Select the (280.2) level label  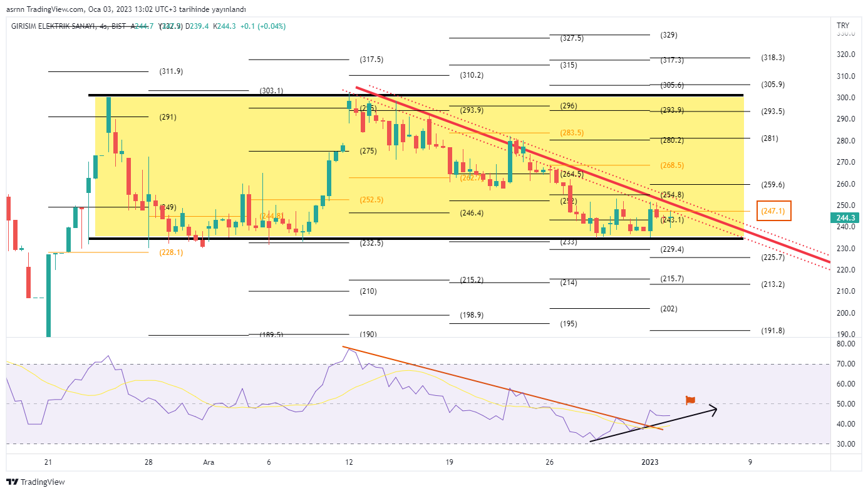(x=673, y=140)
